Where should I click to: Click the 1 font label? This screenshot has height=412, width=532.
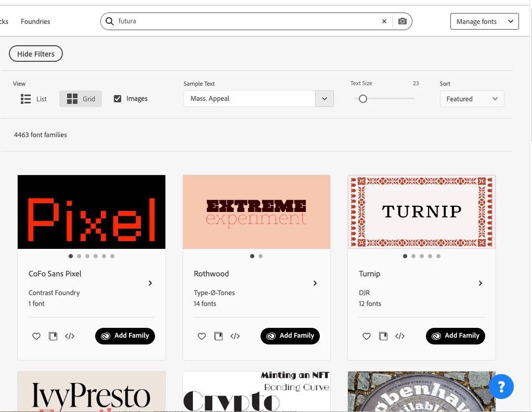pos(36,303)
